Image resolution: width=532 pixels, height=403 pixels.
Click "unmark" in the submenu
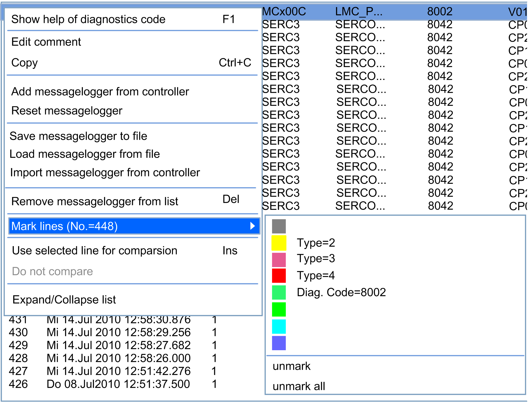tap(291, 366)
